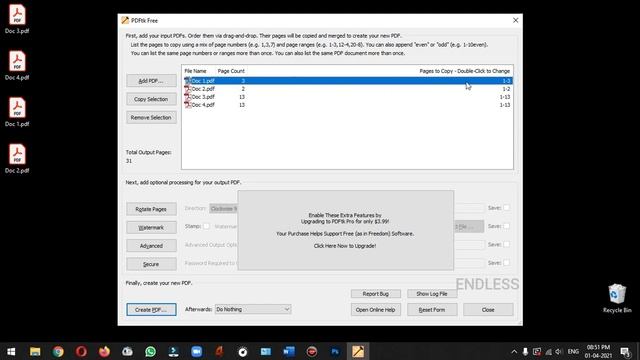Click PDF icon beside Doc 3.pdf row
The width and height of the screenshot is (640, 360).
pyautogui.click(x=187, y=97)
